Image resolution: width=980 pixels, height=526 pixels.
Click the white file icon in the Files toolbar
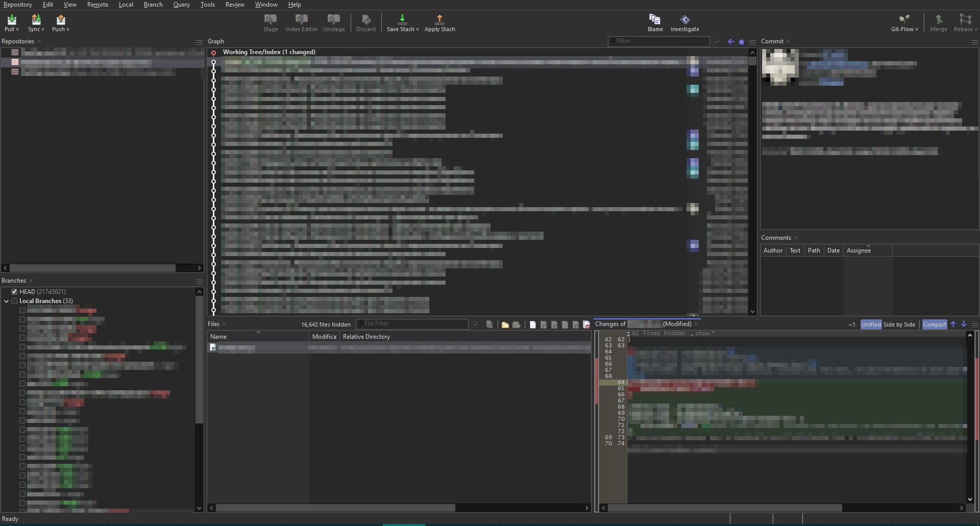click(x=532, y=324)
